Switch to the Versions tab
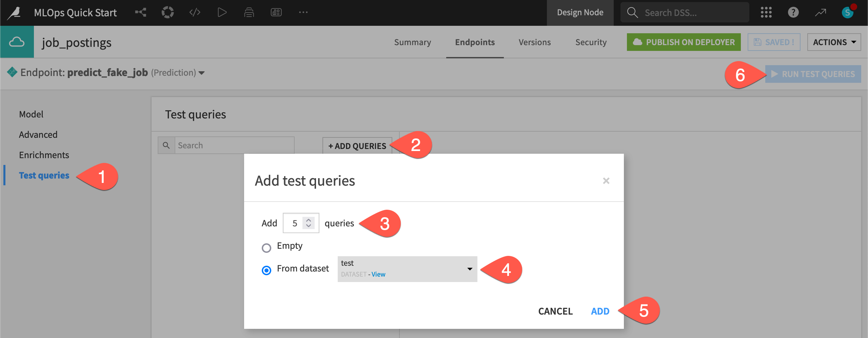Viewport: 868px width, 338px height. [x=534, y=42]
